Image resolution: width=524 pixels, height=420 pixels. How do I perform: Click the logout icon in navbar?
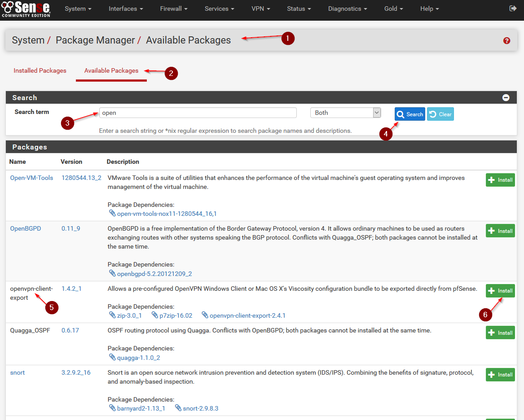pyautogui.click(x=513, y=9)
